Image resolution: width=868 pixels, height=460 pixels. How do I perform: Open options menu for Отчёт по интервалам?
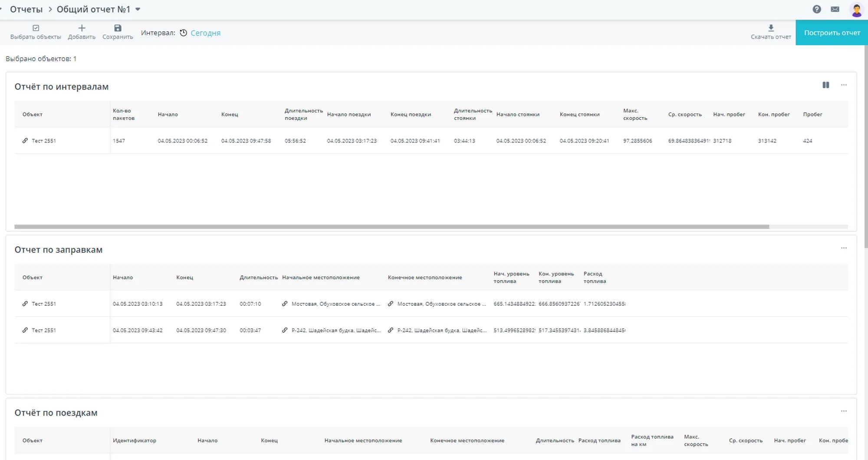[843, 85]
